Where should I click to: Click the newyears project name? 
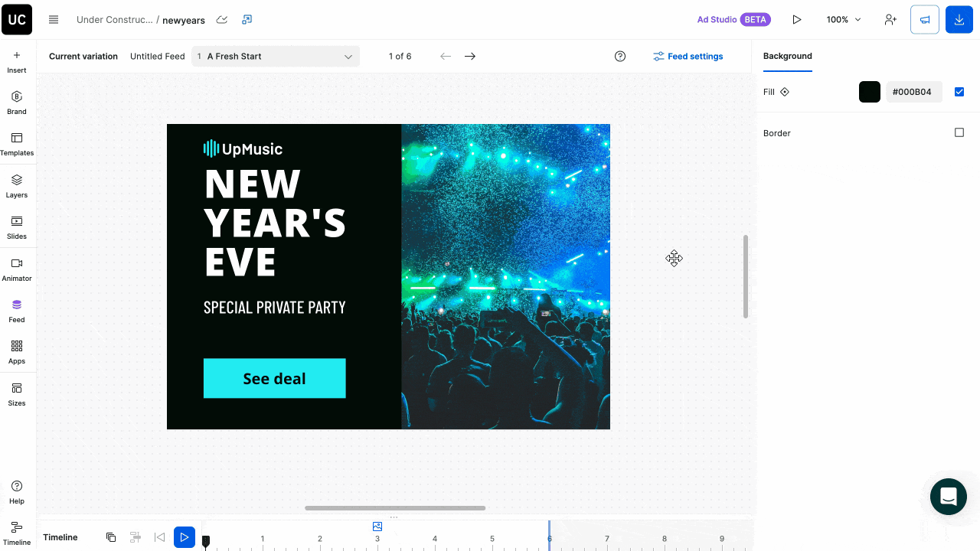184,20
